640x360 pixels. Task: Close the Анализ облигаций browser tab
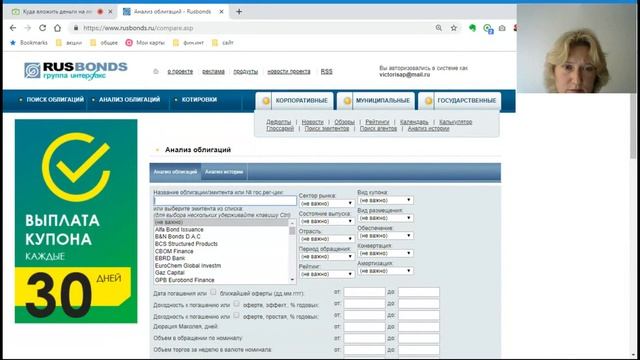(x=221, y=12)
